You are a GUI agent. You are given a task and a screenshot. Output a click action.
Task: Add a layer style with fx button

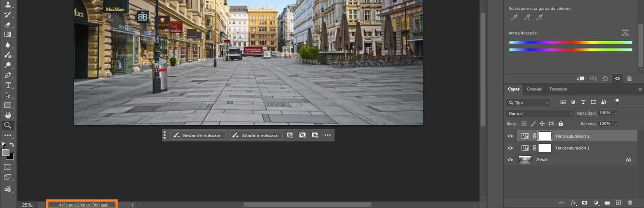[x=573, y=202]
